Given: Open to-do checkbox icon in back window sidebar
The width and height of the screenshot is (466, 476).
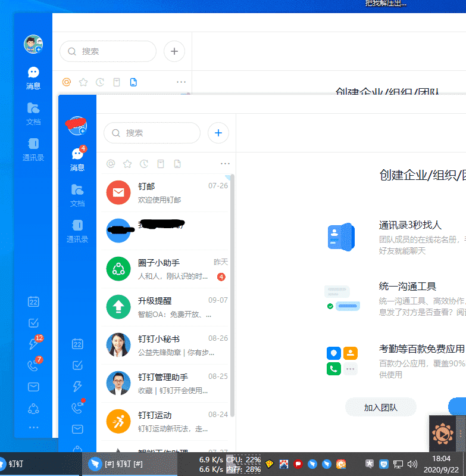Looking at the screenshot, I should [33, 323].
